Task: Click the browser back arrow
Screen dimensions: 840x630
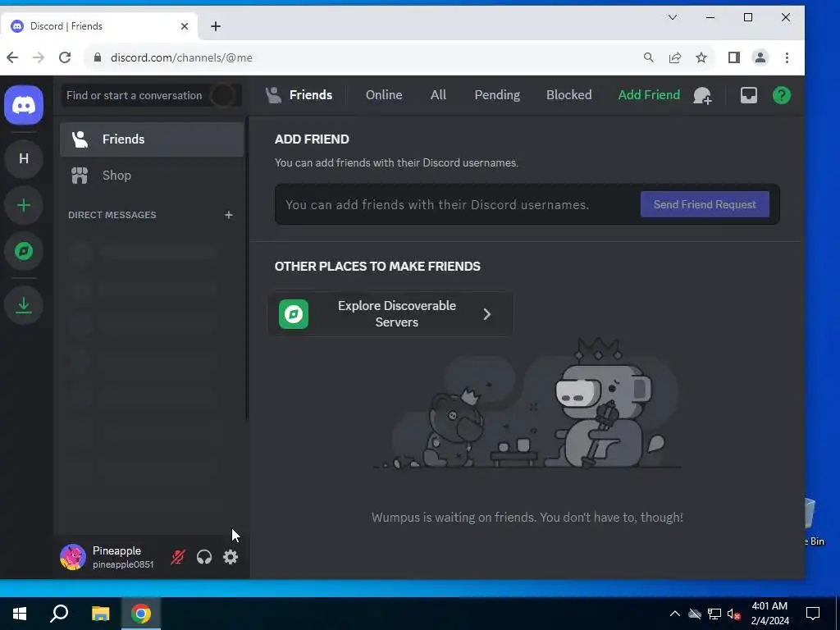Action: tap(12, 57)
